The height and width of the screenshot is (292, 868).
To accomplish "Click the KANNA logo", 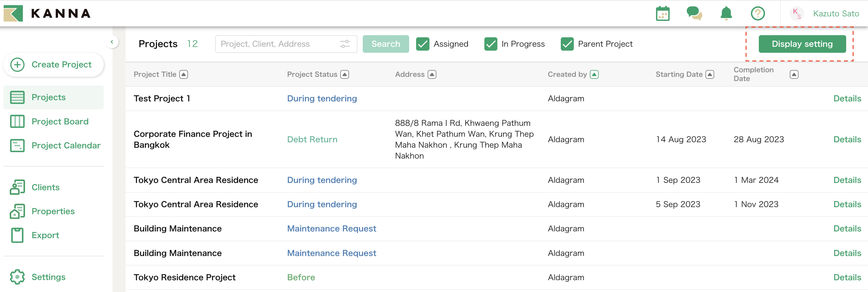I will [47, 13].
